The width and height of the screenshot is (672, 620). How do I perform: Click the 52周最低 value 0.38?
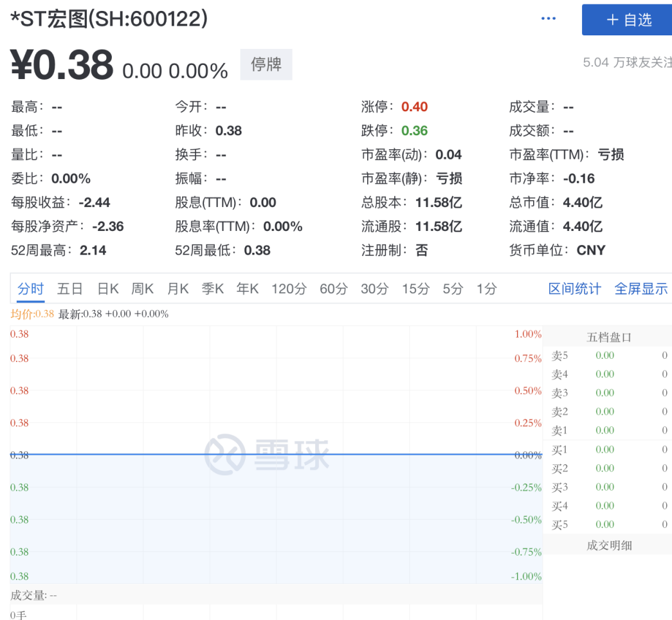(257, 250)
